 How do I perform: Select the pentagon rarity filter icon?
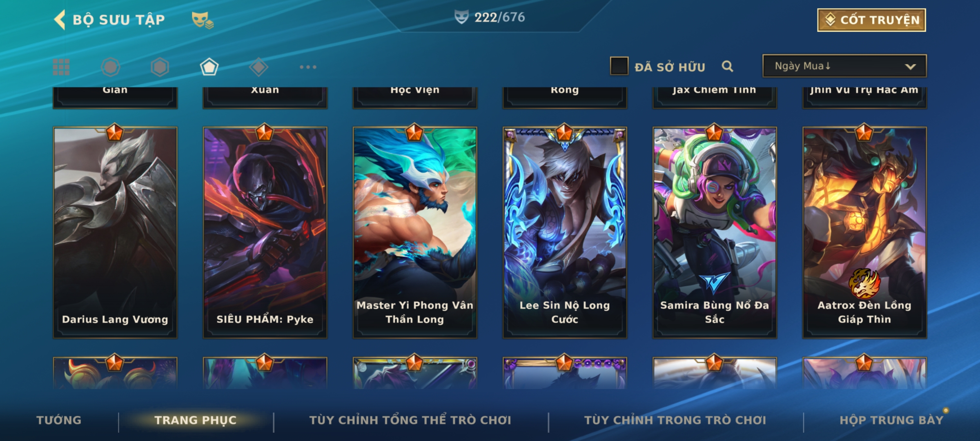[209, 67]
